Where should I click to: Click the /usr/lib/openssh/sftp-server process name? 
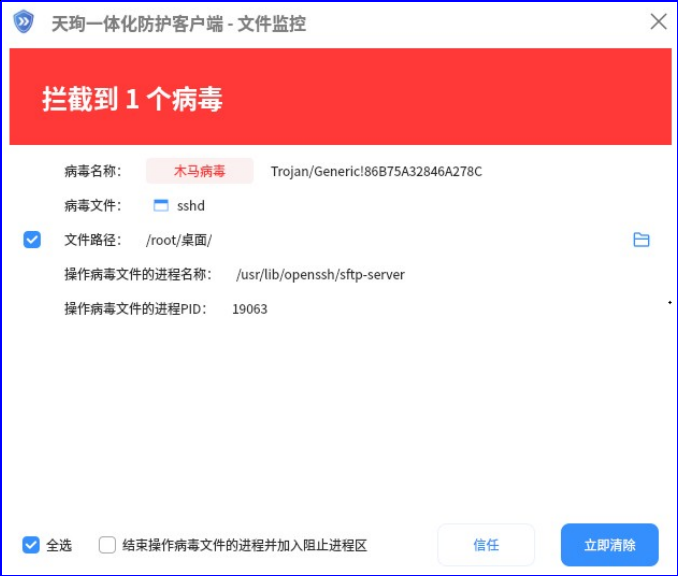[x=320, y=275]
